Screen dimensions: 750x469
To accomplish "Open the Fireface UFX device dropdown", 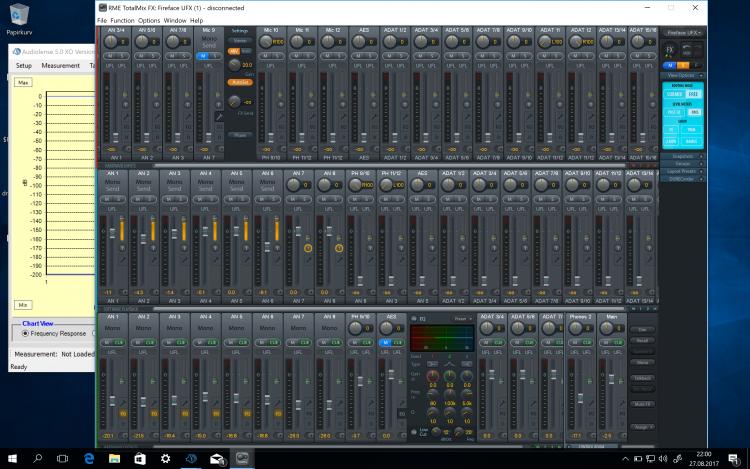I will (x=684, y=32).
